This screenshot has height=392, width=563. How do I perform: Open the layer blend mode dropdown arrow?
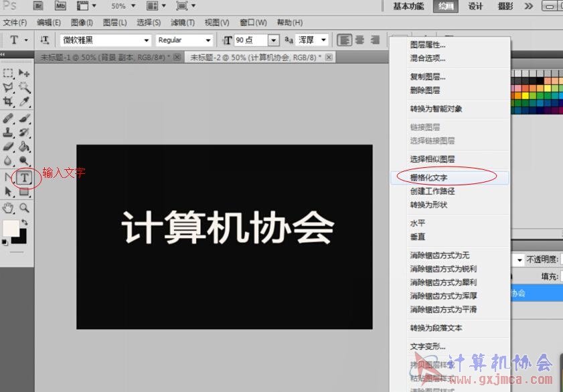click(519, 260)
